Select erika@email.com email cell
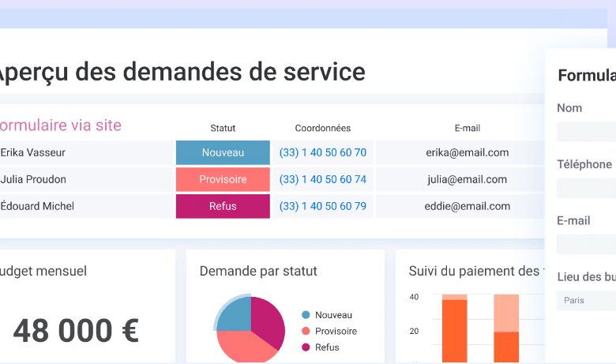616x364 pixels. (x=467, y=152)
